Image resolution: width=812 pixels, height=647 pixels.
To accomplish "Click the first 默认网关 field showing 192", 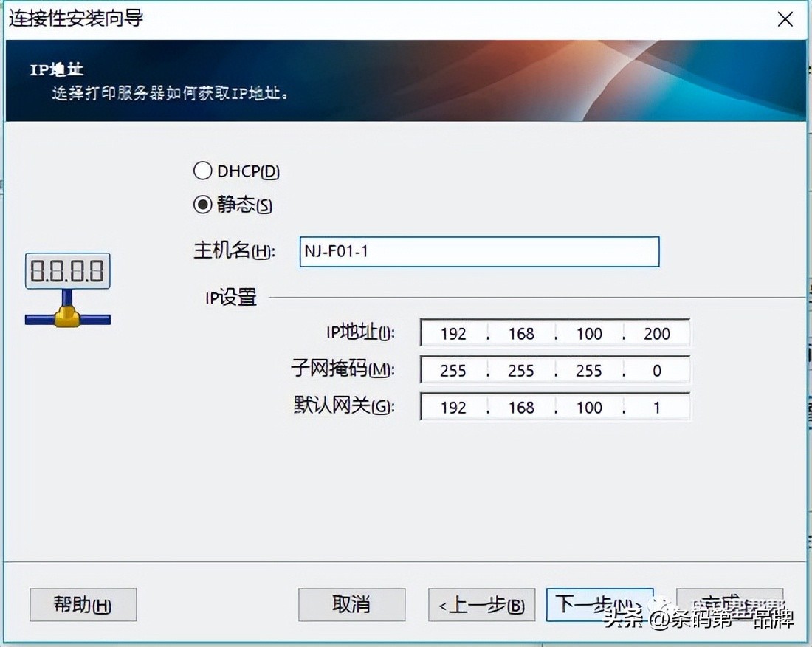I will [x=453, y=407].
